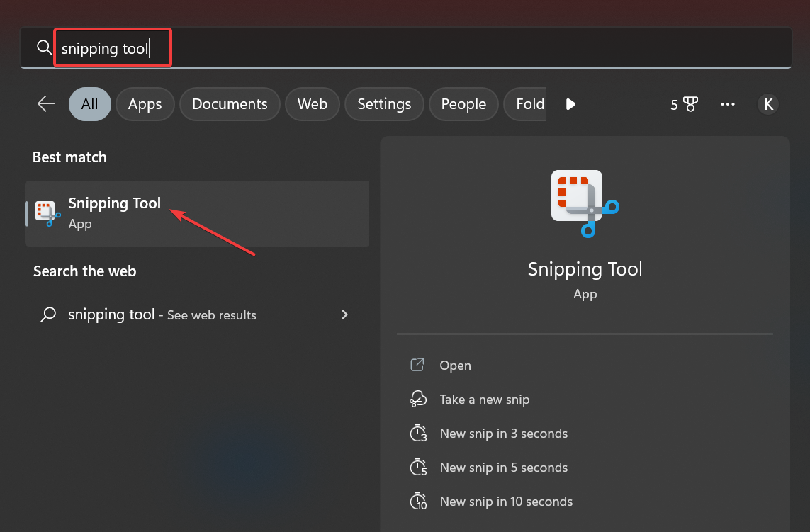The height and width of the screenshot is (532, 810).
Task: Switch to the Web filter tab
Action: click(x=313, y=104)
